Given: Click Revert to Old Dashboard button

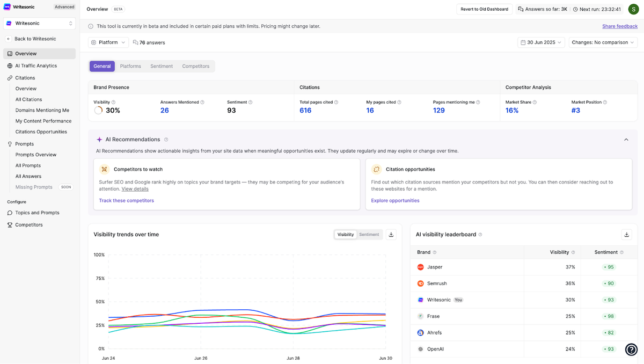Looking at the screenshot, I should [485, 9].
